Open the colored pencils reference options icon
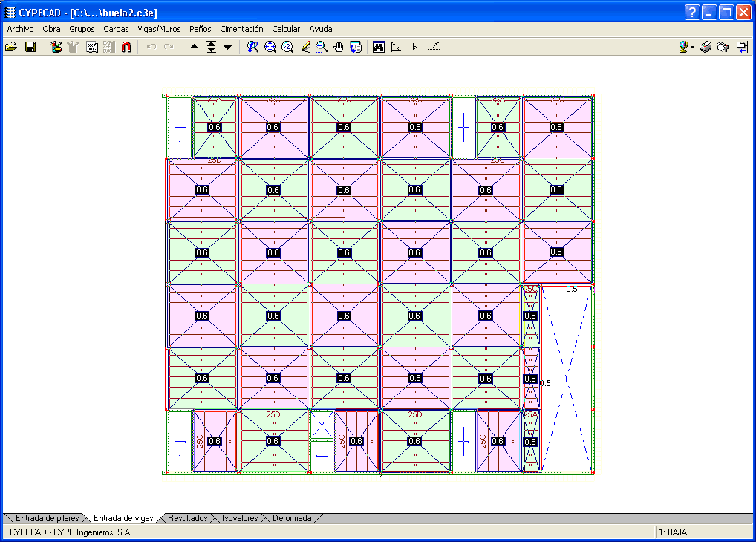The width and height of the screenshot is (756, 542). [56, 47]
